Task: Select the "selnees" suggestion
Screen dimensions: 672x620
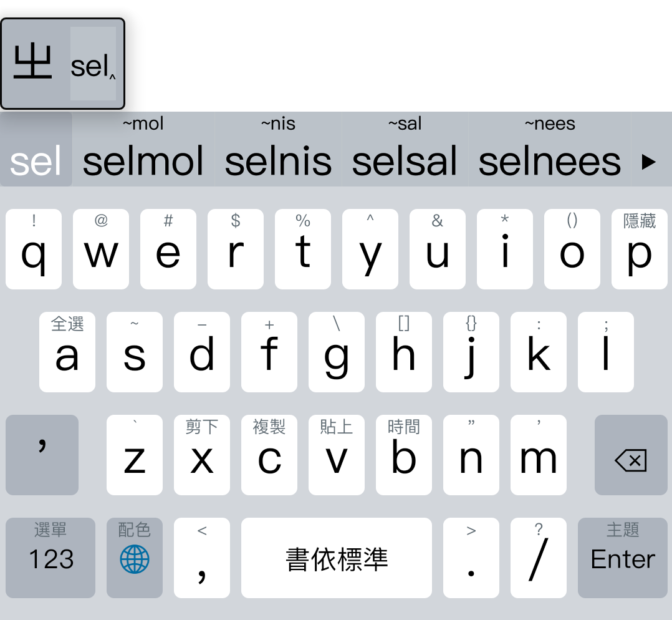Action: point(549,153)
